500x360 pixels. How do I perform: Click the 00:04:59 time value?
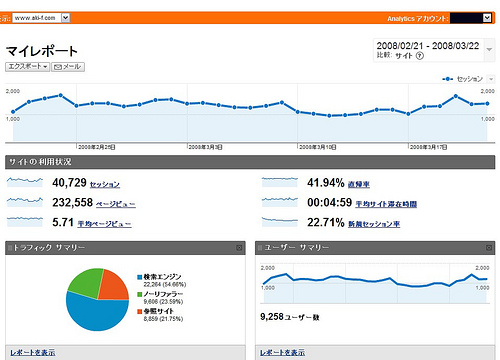click(329, 202)
